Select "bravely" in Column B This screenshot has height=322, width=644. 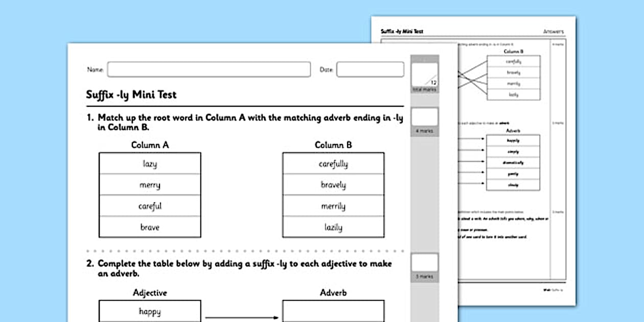click(333, 184)
